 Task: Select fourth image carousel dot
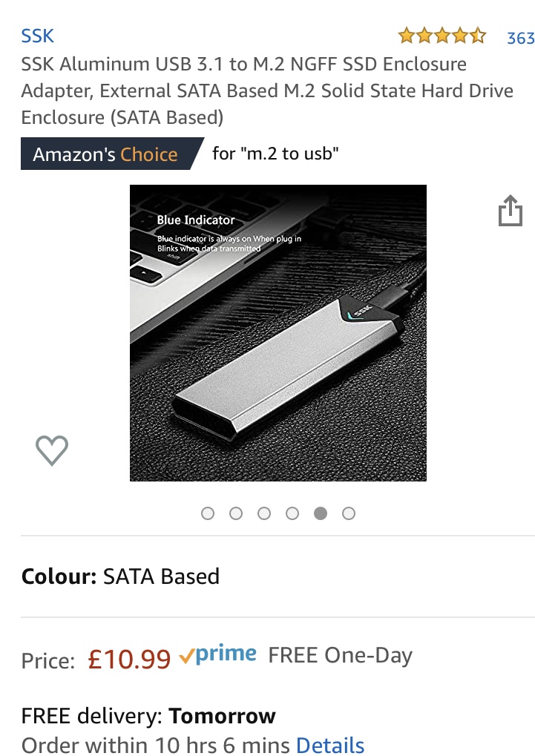292,513
